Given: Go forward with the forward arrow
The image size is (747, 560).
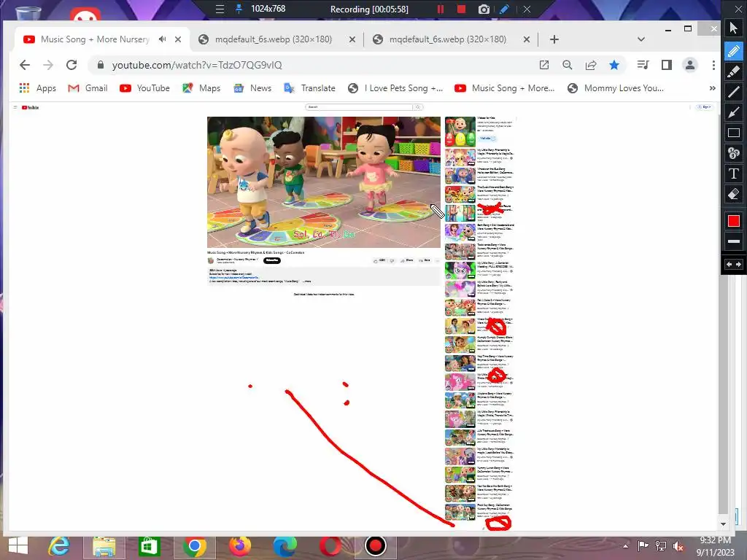Looking at the screenshot, I should [48, 65].
